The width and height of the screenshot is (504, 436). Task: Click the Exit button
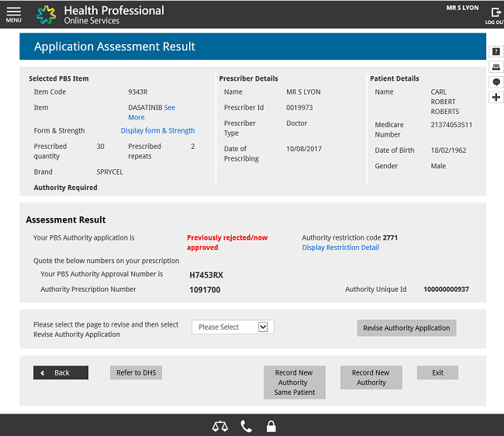coord(437,372)
